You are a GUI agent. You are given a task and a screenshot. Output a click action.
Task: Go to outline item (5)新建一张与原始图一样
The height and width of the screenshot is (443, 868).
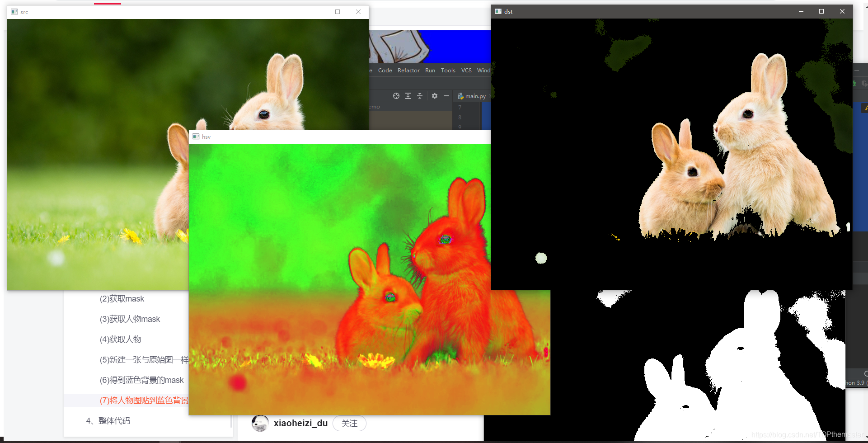click(144, 360)
